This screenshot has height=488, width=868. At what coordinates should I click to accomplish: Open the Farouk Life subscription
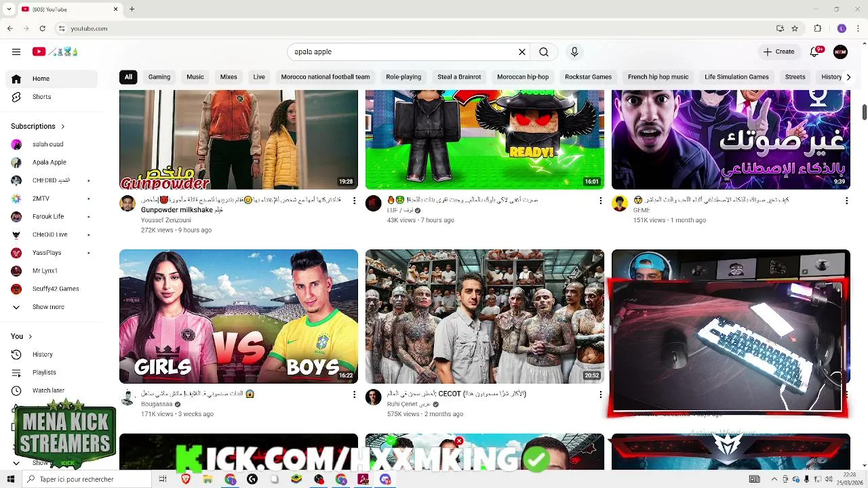[52, 216]
